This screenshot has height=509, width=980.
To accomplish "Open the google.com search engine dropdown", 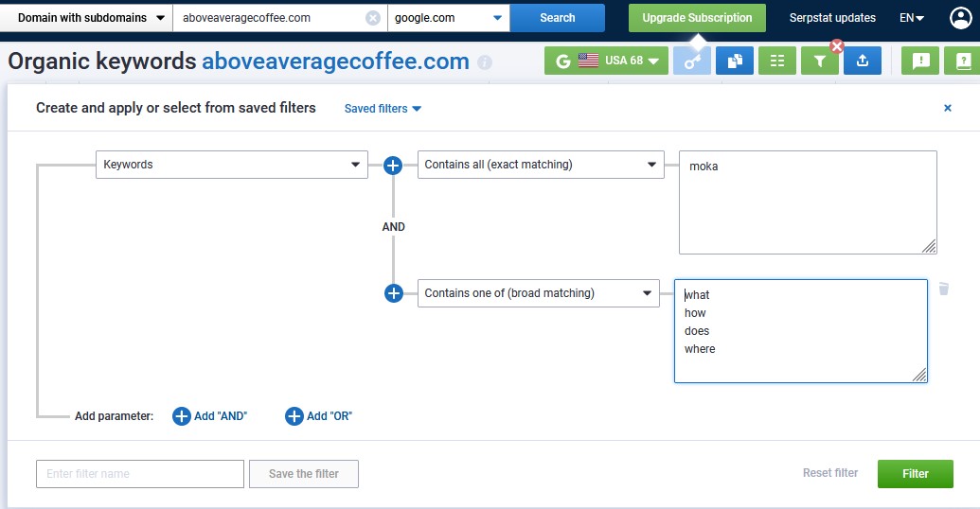I will (449, 17).
